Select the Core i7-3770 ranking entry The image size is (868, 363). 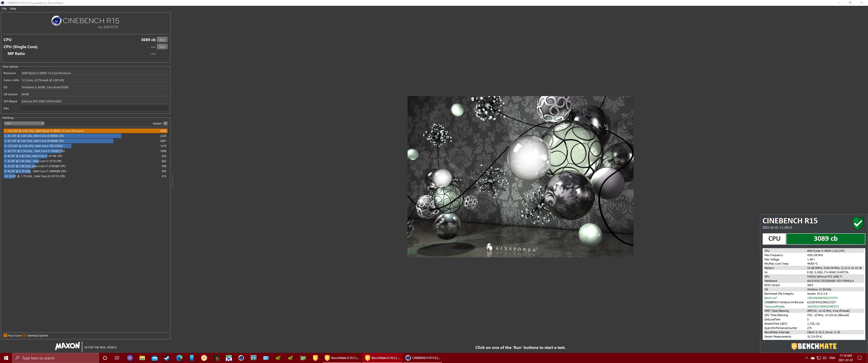85,161
